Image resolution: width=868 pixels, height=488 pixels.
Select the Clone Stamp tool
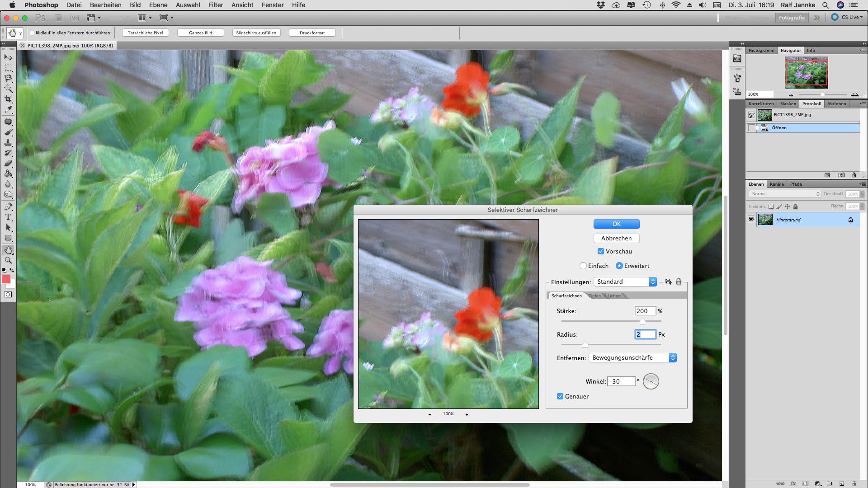[8, 143]
